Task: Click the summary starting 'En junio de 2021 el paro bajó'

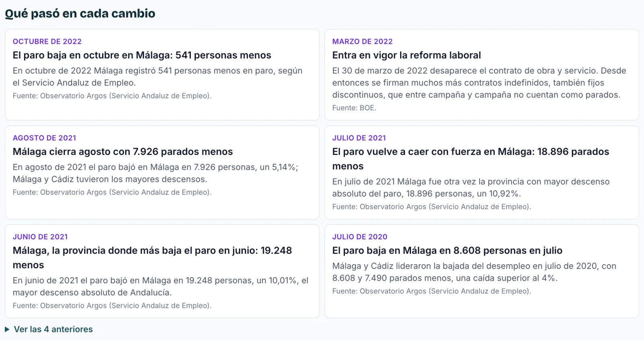Action: 161,286
